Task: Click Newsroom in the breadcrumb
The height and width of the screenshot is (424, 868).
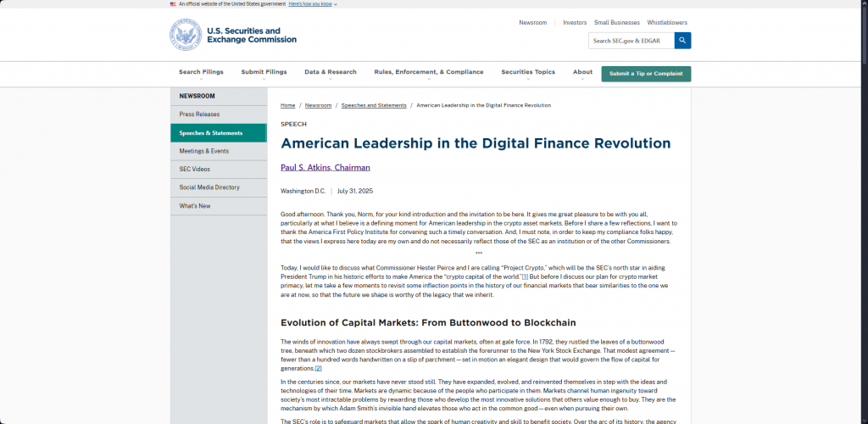Action: pyautogui.click(x=319, y=105)
